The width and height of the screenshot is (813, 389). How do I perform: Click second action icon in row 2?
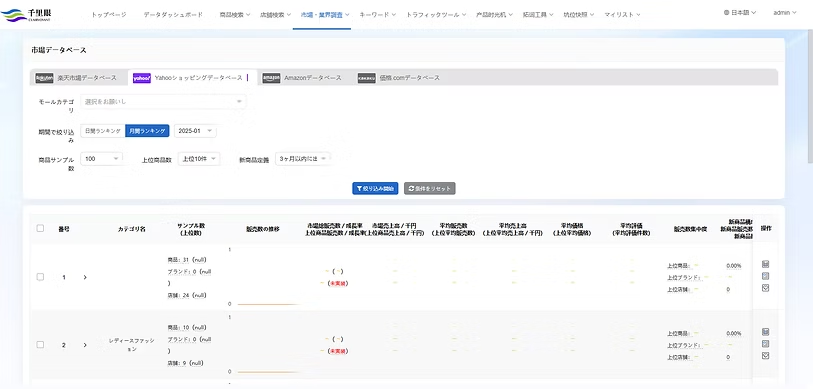coord(765,344)
